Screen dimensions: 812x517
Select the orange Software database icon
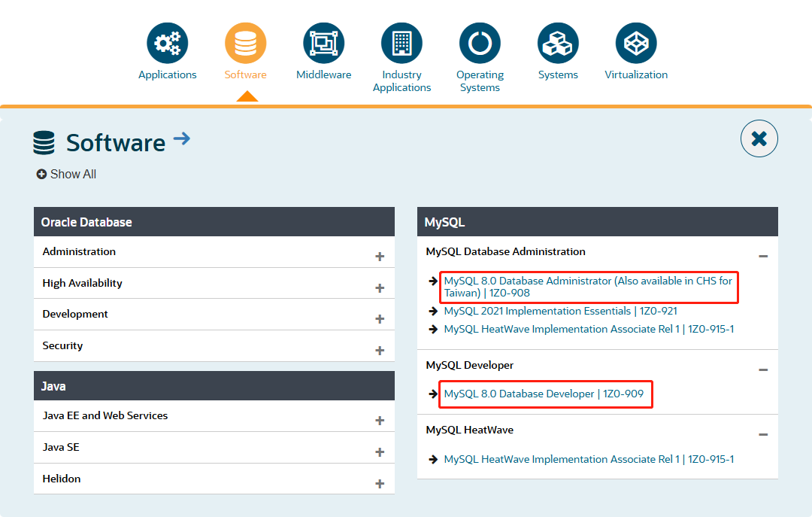pos(245,43)
